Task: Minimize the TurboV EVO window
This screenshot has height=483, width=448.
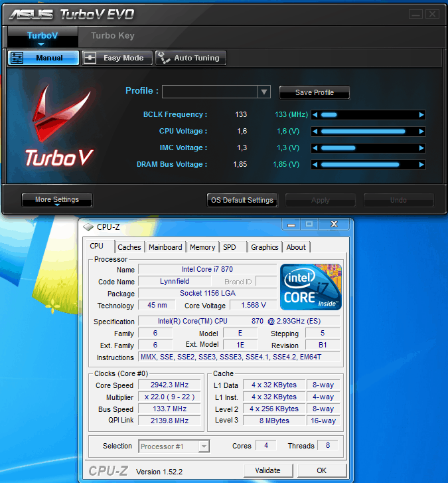Action: point(415,14)
